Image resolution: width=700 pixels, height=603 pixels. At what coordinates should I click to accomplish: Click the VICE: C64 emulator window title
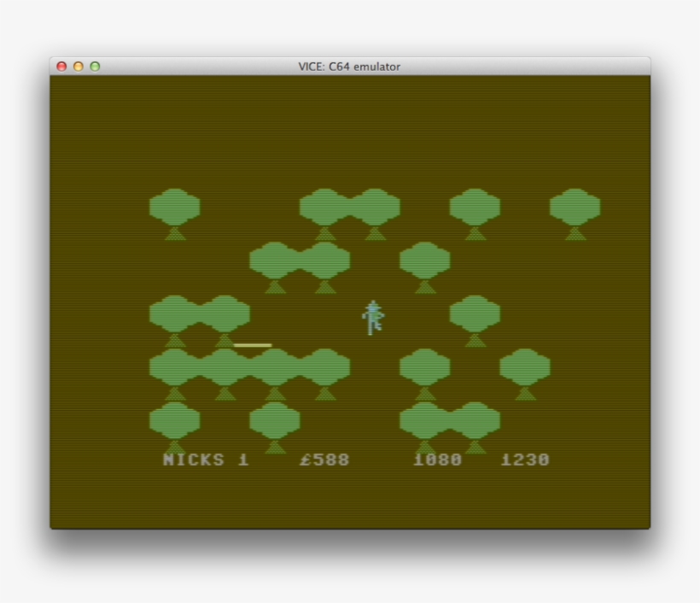tap(349, 67)
